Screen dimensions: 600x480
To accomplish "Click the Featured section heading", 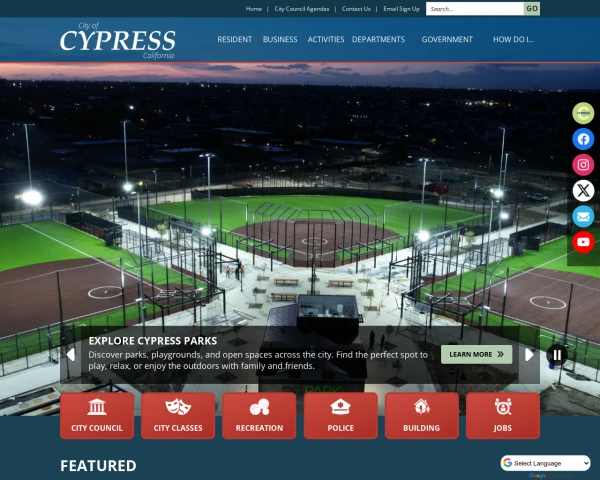I will point(98,466).
